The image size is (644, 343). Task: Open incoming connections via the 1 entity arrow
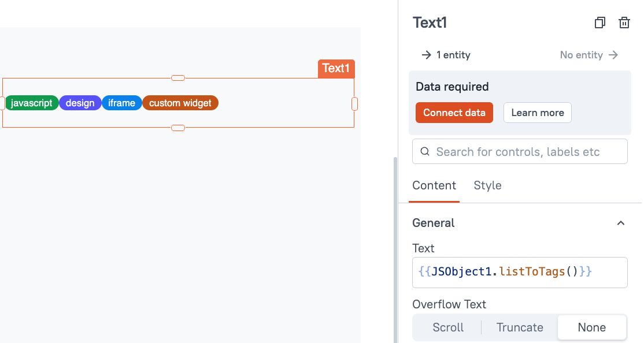(x=446, y=55)
